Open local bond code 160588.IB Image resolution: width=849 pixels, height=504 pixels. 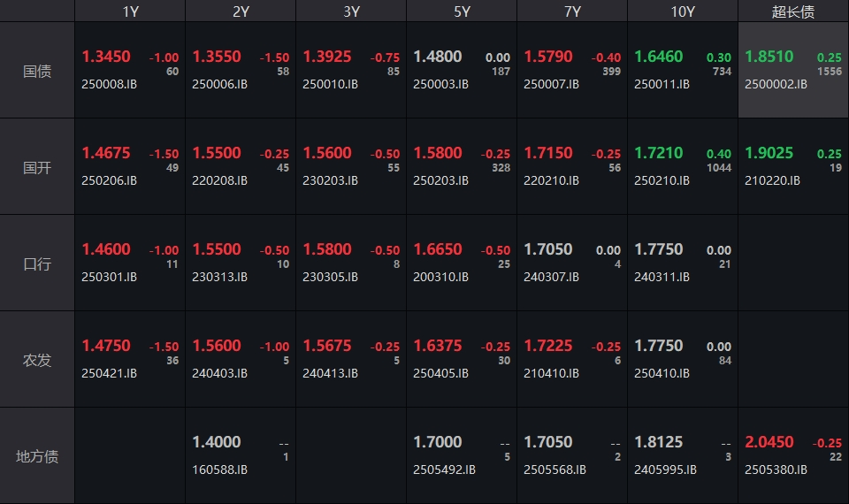click(219, 470)
